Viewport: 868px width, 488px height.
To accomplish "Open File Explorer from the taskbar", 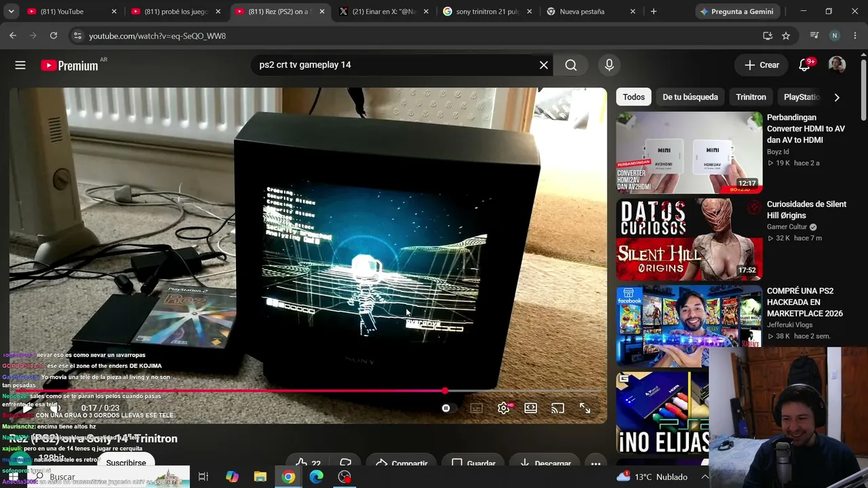I will (x=260, y=476).
